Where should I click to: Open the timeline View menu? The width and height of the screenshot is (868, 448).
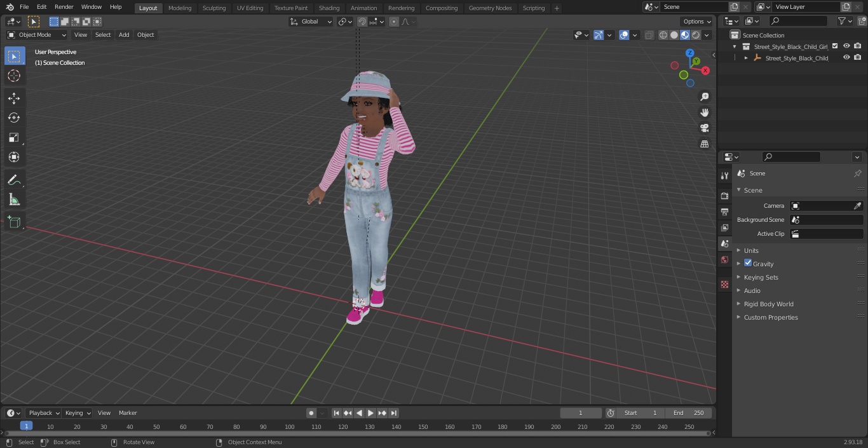pos(104,413)
